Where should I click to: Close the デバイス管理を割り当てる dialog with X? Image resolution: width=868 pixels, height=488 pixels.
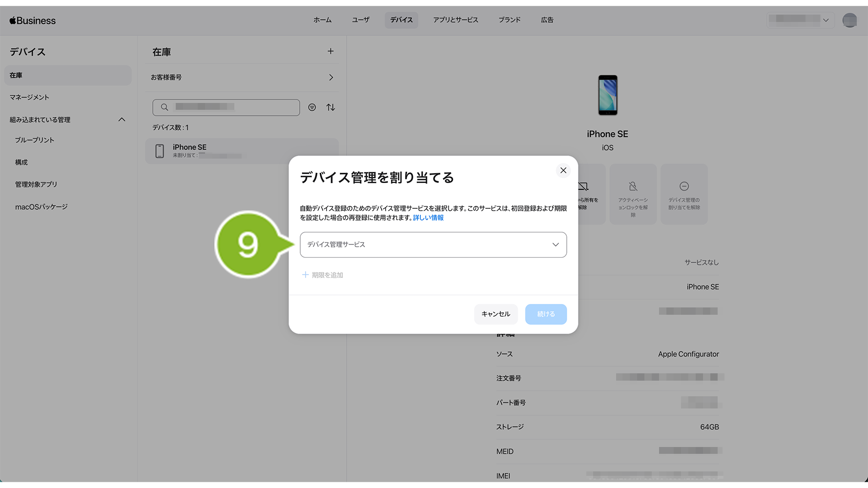click(x=563, y=170)
